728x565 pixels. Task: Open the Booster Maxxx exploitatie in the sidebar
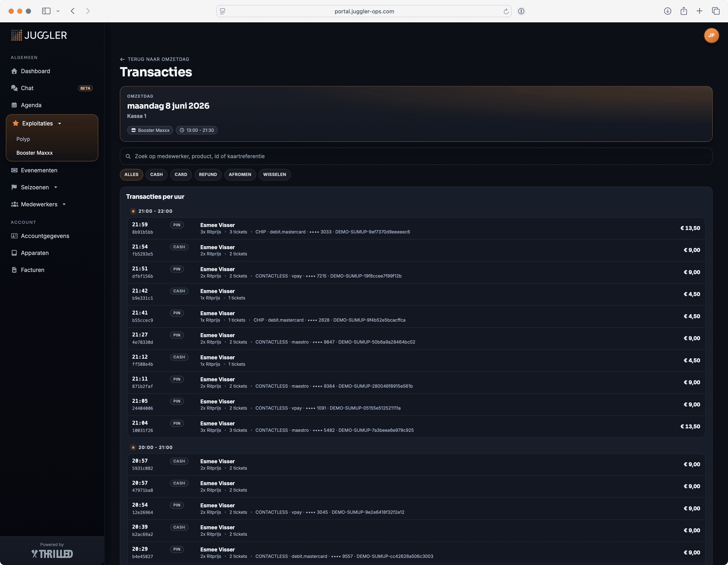[35, 153]
